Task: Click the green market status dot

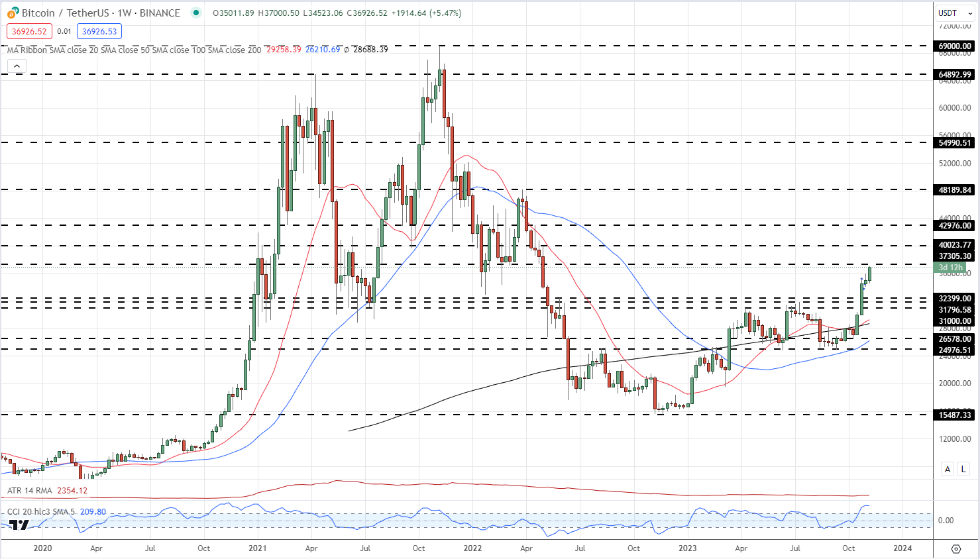Action: [195, 13]
